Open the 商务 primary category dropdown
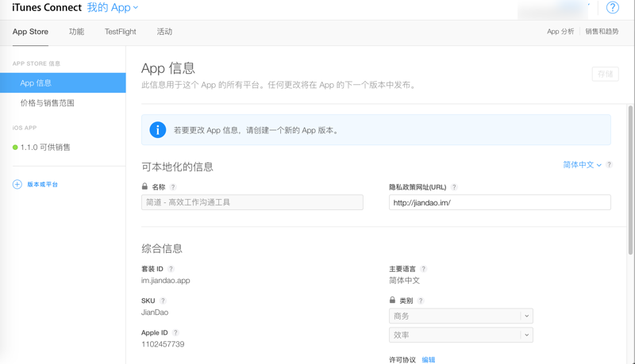The image size is (635, 364). tap(461, 316)
